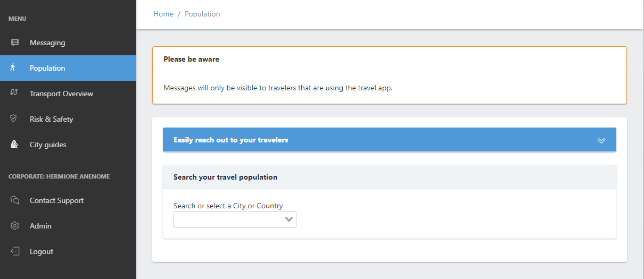Click the Admin gear icon
This screenshot has height=279, width=644.
click(15, 226)
